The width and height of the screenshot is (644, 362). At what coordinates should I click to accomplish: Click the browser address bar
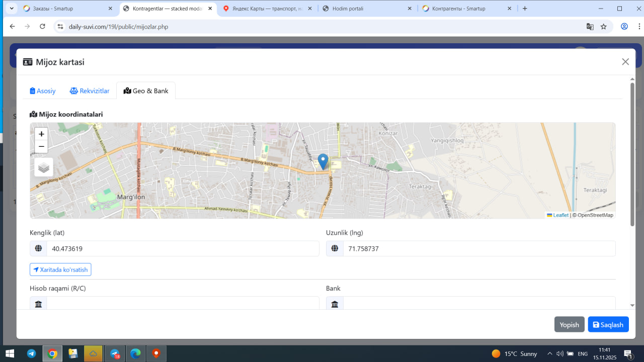click(x=322, y=27)
